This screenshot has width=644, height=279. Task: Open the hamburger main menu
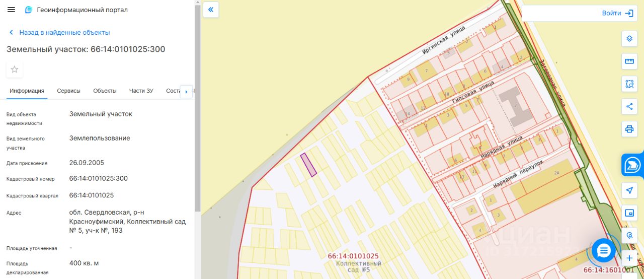coord(11,10)
